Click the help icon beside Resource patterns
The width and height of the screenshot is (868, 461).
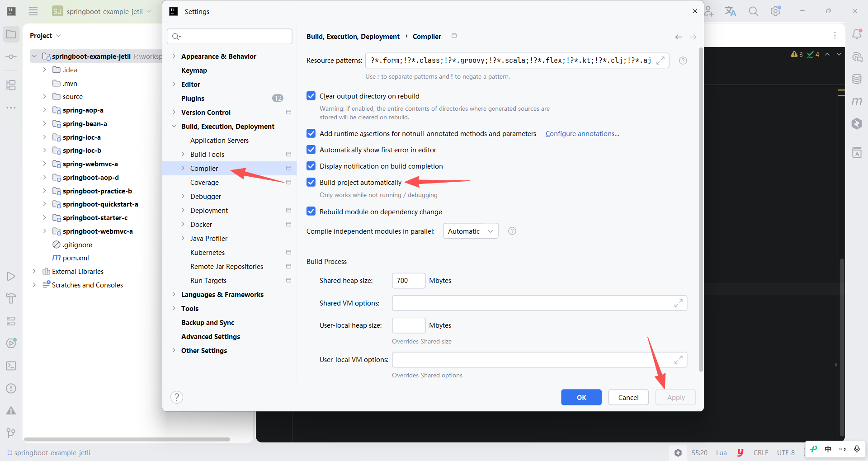coord(683,61)
